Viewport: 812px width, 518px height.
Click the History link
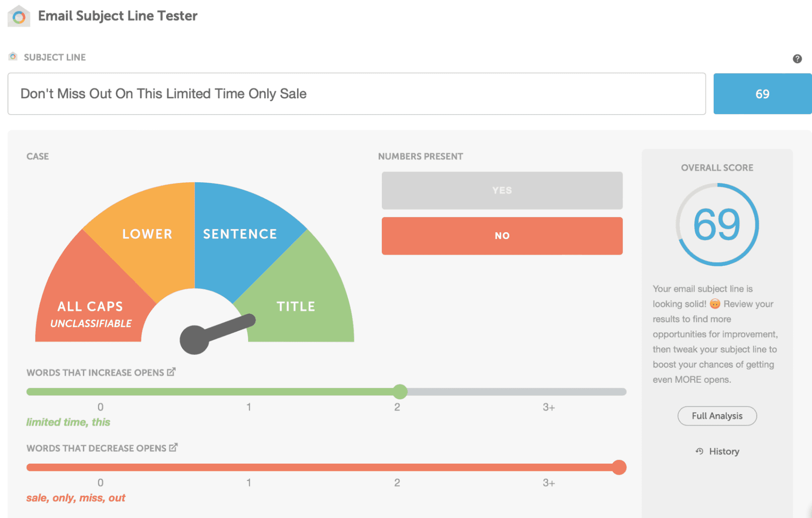click(x=724, y=451)
